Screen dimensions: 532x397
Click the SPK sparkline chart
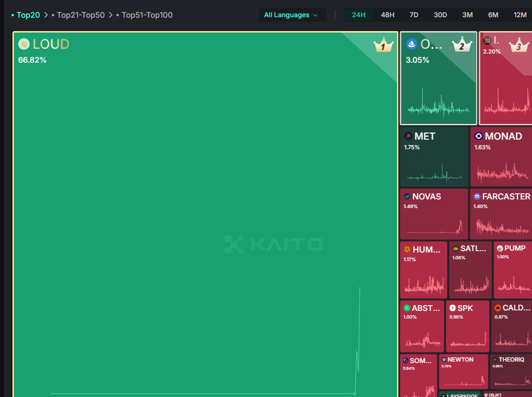(468, 340)
